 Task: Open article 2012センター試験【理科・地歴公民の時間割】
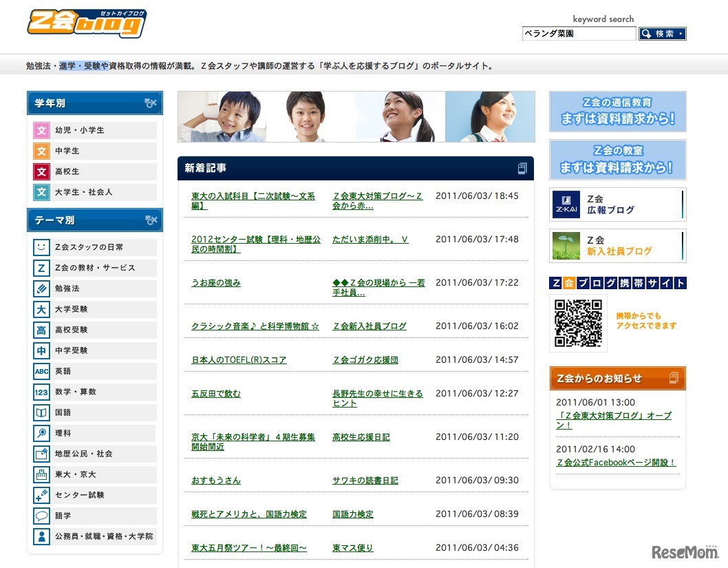256,244
